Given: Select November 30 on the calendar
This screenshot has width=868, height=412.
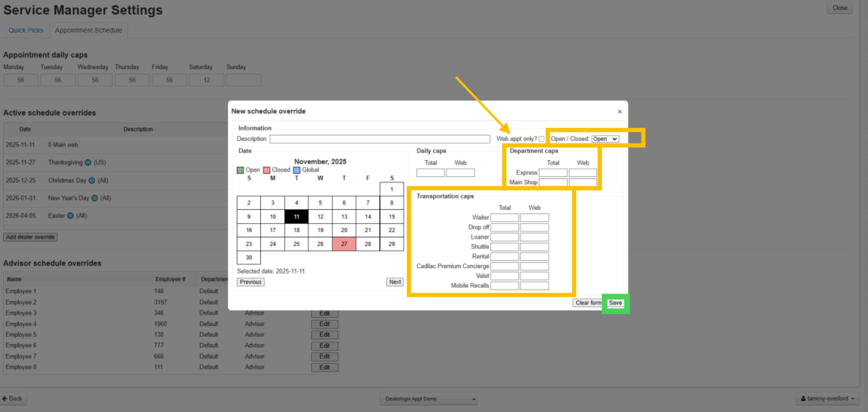Looking at the screenshot, I should 249,257.
